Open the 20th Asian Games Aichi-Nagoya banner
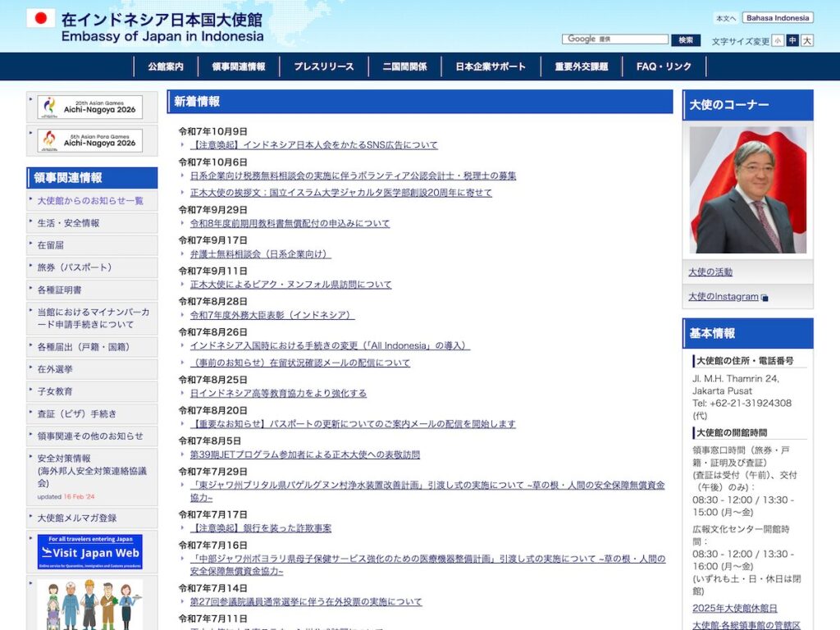This screenshot has width=840, height=630. (x=89, y=107)
